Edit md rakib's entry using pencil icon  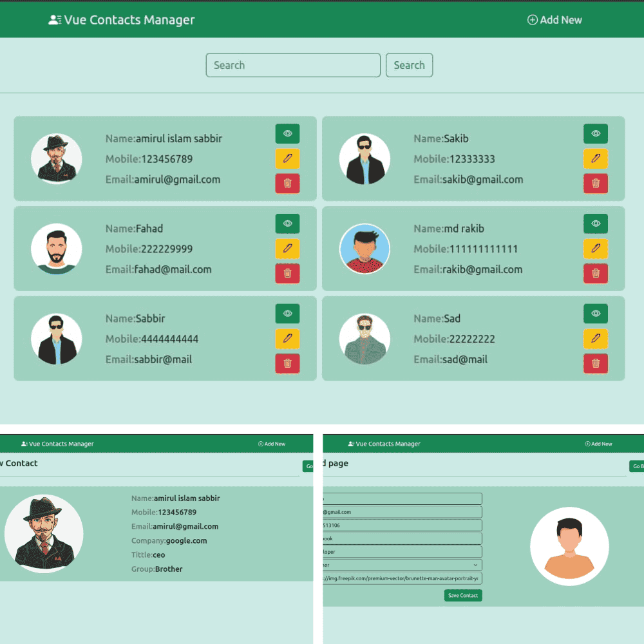(595, 249)
